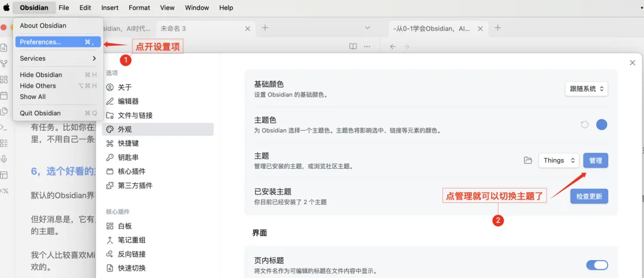The width and height of the screenshot is (644, 278).
Task: Choose Show All menu entry
Action: [58, 97]
